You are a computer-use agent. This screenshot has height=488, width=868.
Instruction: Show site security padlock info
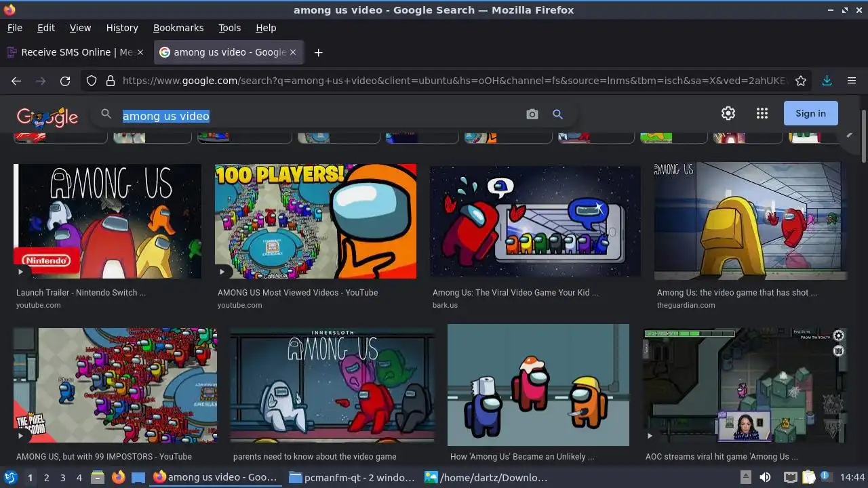pyautogui.click(x=110, y=81)
